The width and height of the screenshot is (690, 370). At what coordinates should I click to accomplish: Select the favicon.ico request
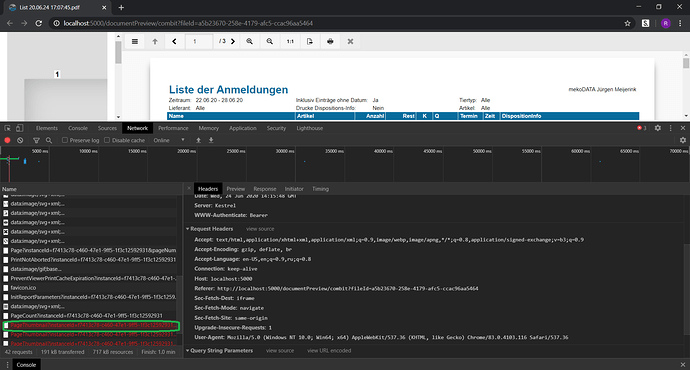89,288
